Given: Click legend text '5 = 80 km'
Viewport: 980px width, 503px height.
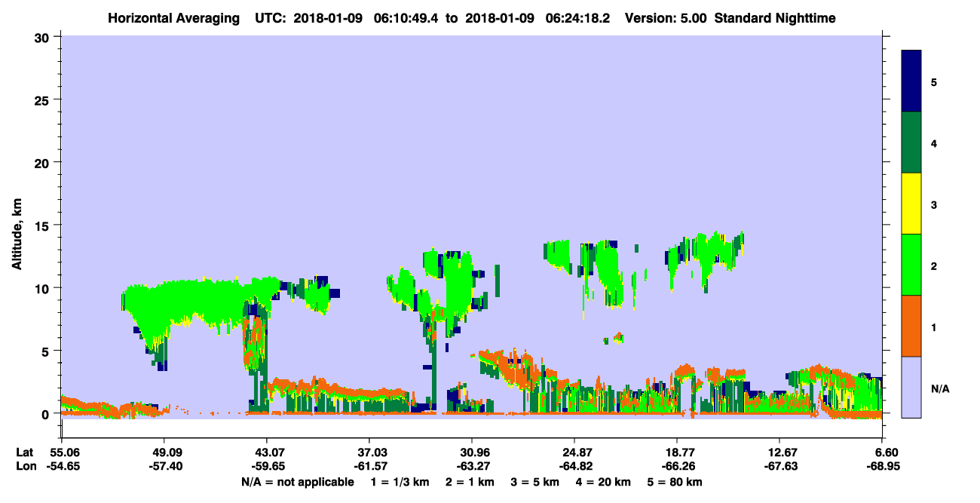Looking at the screenshot, I should [x=675, y=482].
